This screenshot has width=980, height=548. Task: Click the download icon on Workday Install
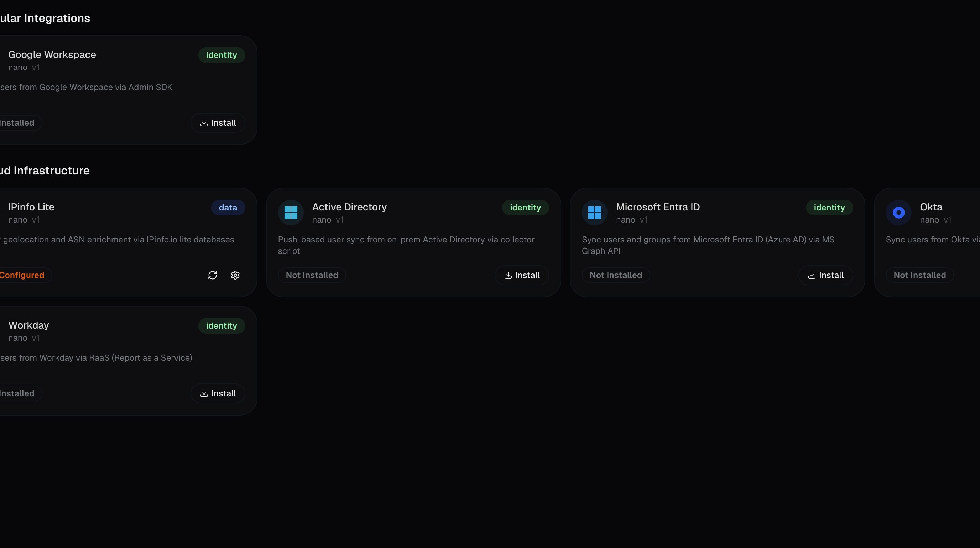pyautogui.click(x=204, y=393)
